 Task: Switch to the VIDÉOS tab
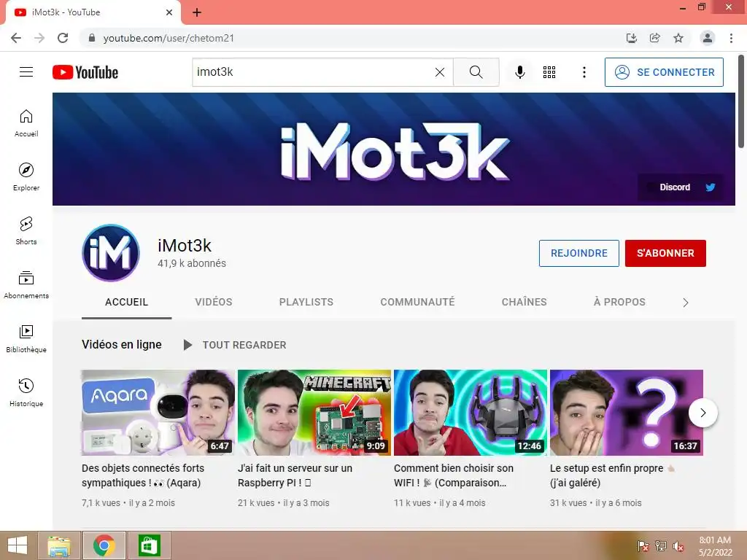[x=214, y=302]
